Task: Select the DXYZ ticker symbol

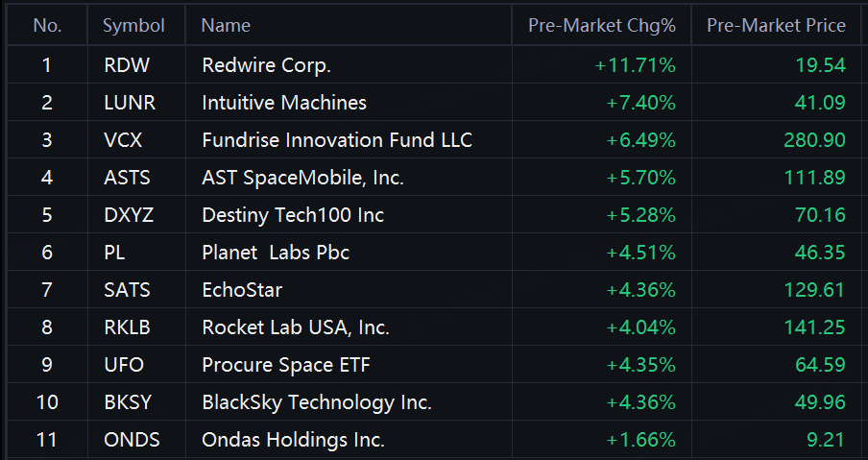Action: (129, 215)
